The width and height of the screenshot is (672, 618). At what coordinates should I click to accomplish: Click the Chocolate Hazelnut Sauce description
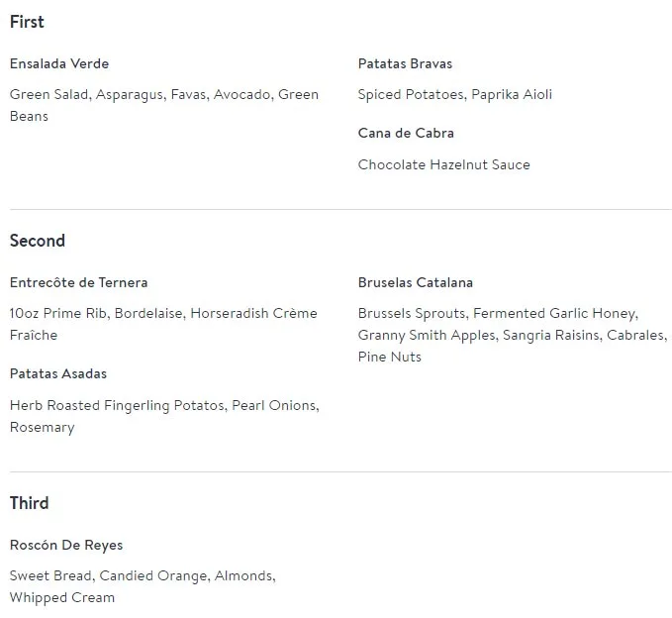coord(443,165)
